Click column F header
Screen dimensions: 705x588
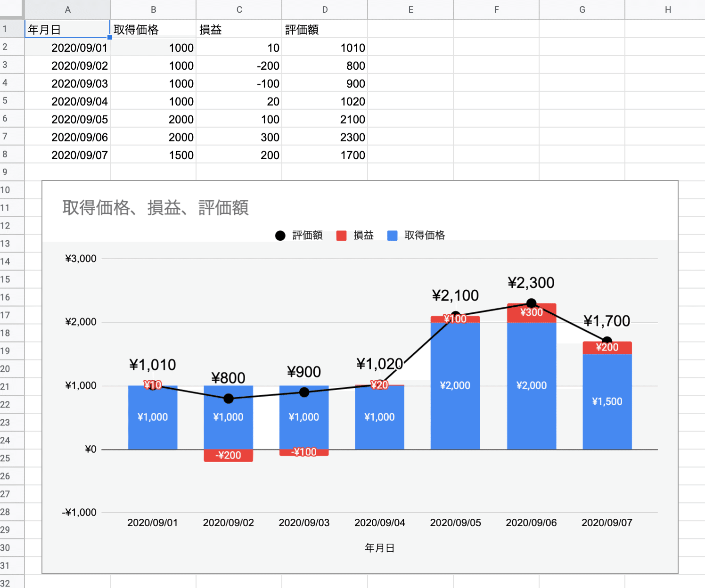click(x=496, y=9)
